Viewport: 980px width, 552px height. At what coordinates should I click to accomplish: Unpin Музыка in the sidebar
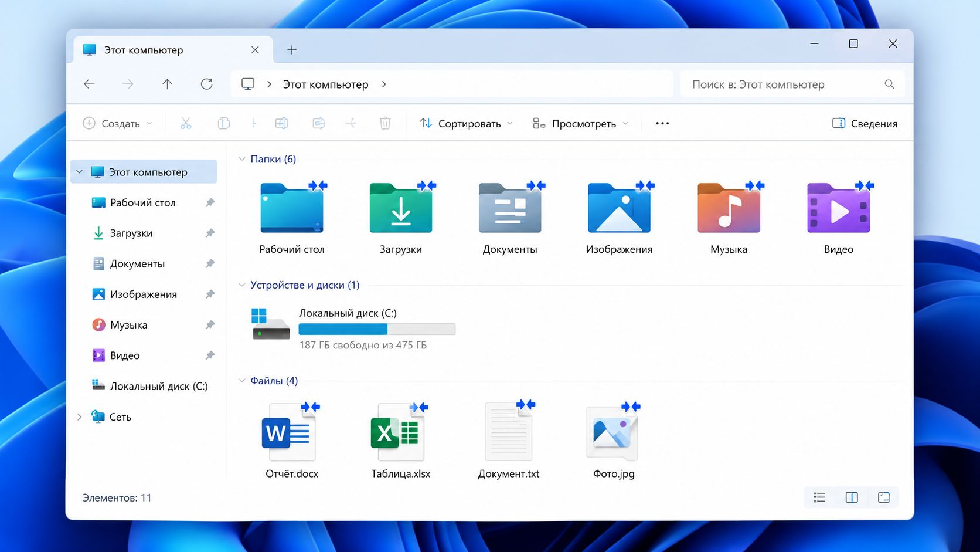(210, 324)
